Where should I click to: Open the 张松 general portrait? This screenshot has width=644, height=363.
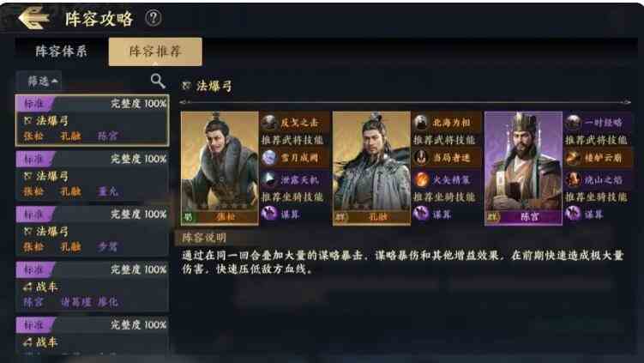click(220, 168)
